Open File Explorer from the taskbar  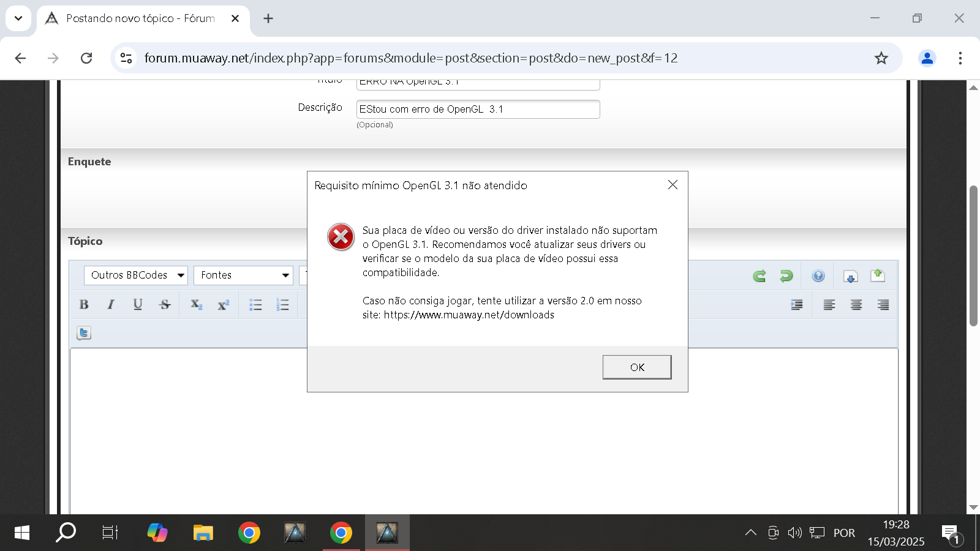point(203,533)
